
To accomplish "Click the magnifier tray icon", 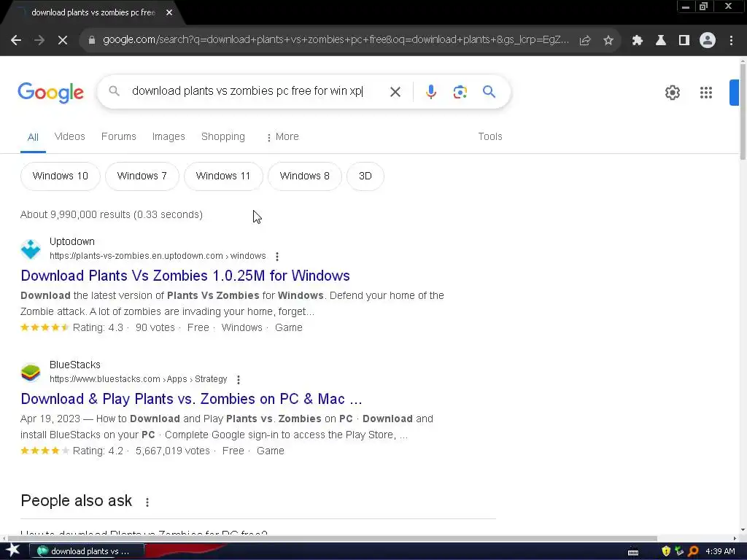I will click(693, 551).
